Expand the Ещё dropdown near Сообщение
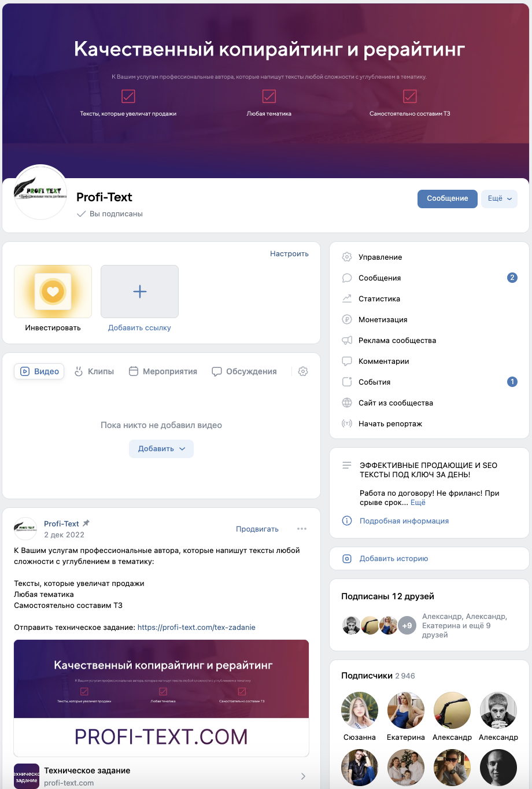 [x=500, y=198]
